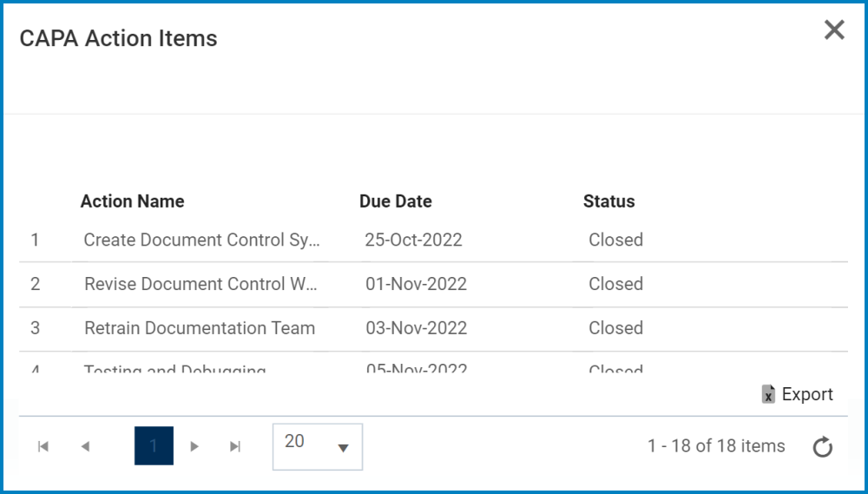This screenshot has width=868, height=494.
Task: Click the 01-Nov-2022 due date cell
Action: (416, 284)
